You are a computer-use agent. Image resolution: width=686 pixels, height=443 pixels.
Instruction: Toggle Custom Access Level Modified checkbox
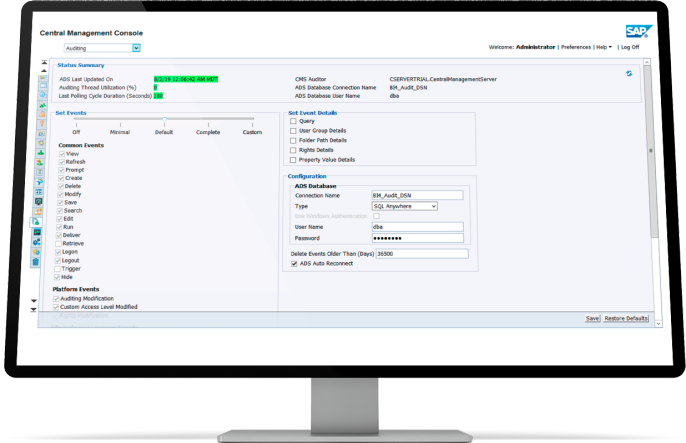(x=56, y=307)
